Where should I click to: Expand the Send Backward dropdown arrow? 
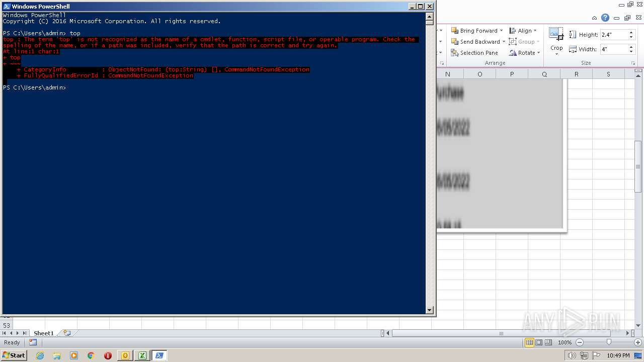point(504,42)
